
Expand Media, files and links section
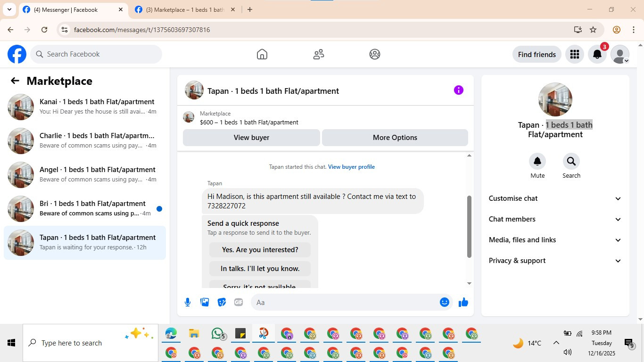[555, 240]
